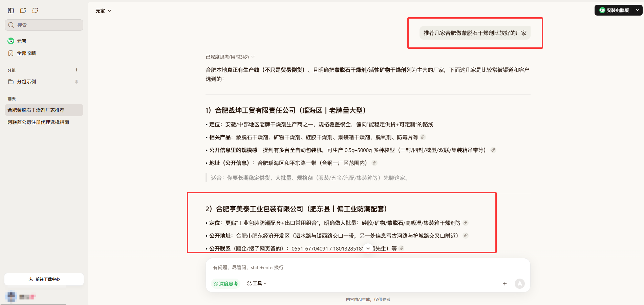Click the quote line starting with 适合
644x305 pixels.
310,178
